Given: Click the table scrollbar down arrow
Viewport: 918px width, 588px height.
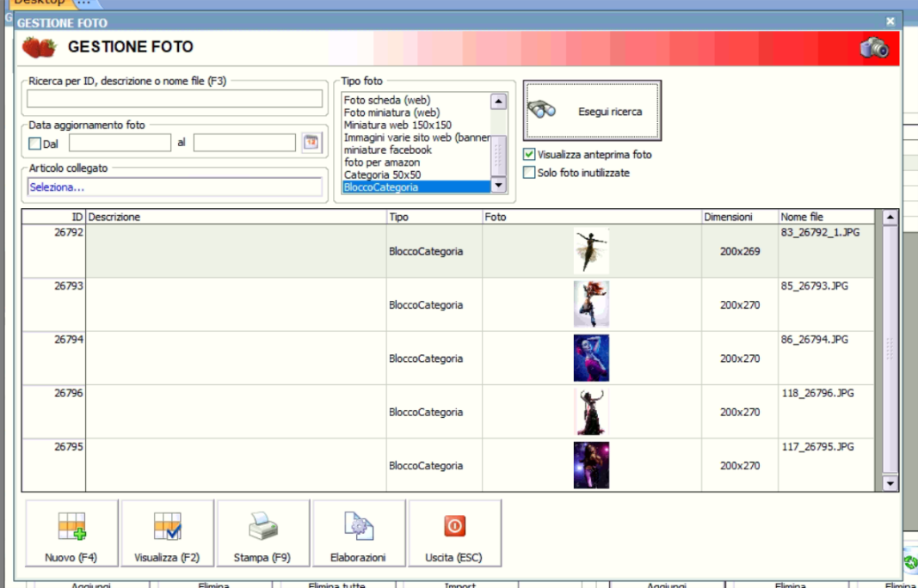Looking at the screenshot, I should tap(890, 483).
